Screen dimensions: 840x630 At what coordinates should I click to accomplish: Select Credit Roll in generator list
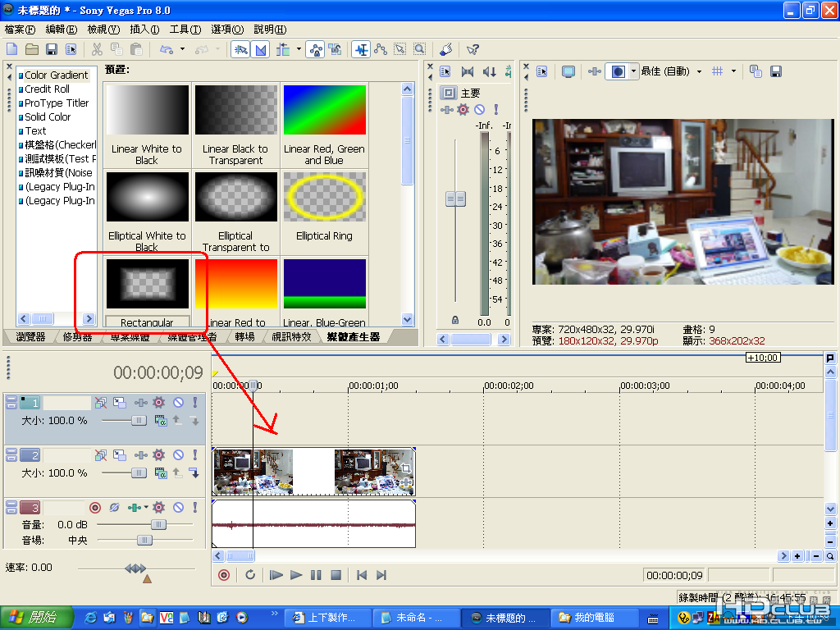tap(47, 89)
